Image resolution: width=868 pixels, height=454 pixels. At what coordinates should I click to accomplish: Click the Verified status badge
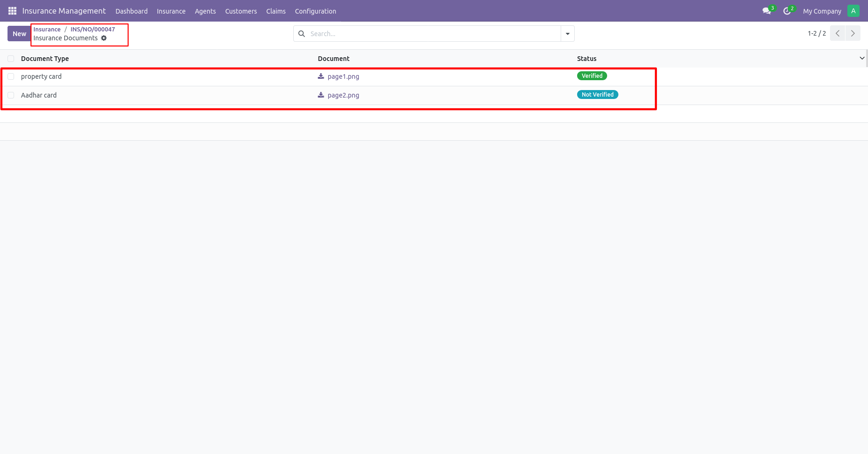[x=592, y=76]
